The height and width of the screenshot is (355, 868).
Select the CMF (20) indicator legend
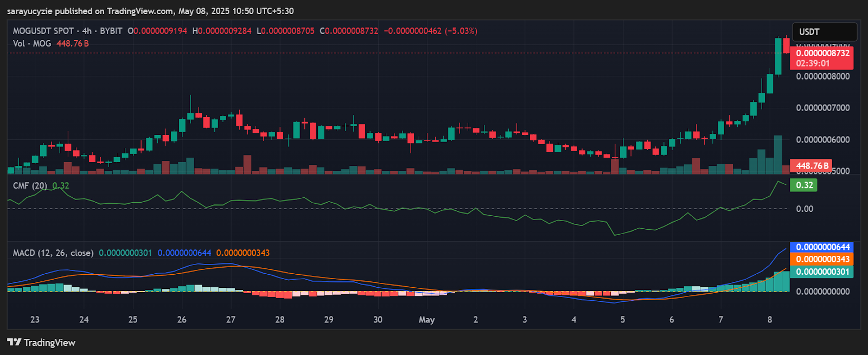30,185
